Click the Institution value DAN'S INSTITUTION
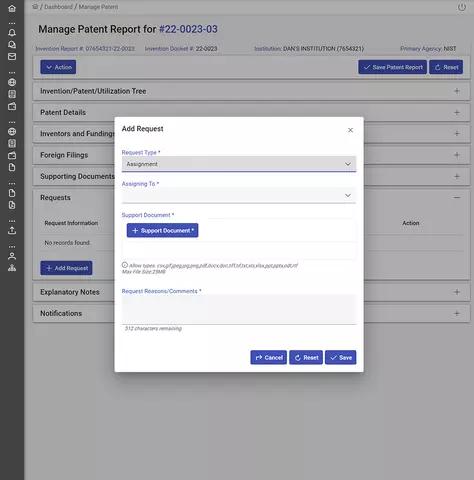The image size is (474, 480). click(x=323, y=49)
